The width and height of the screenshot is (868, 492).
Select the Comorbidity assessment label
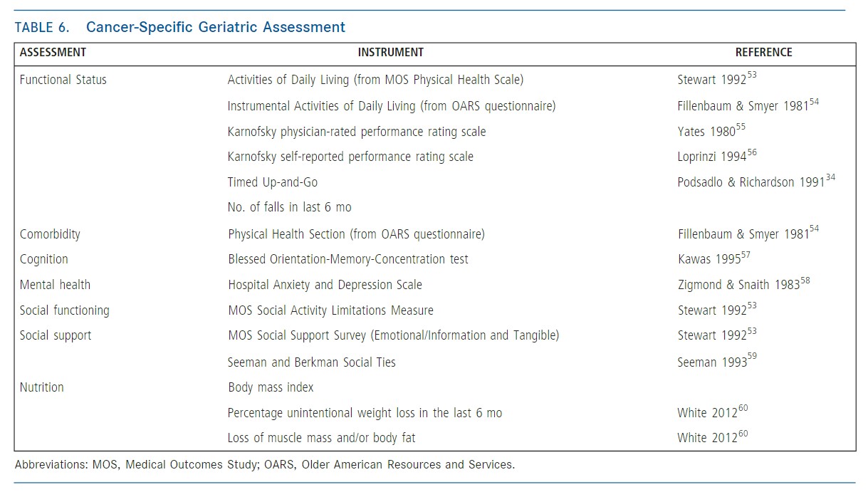(x=50, y=234)
